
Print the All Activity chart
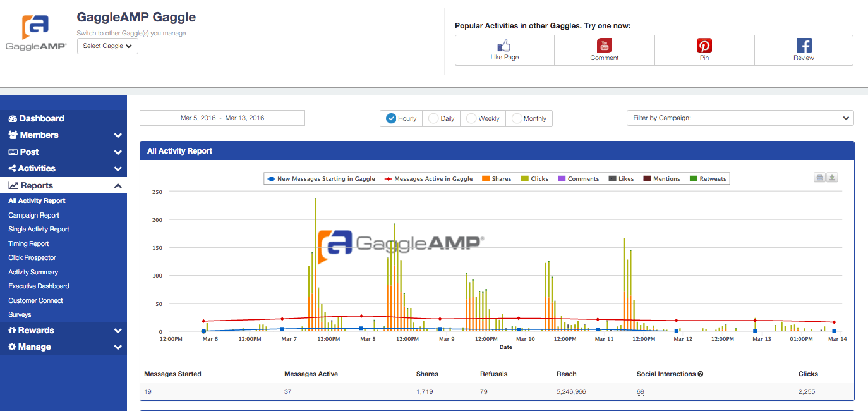point(819,178)
